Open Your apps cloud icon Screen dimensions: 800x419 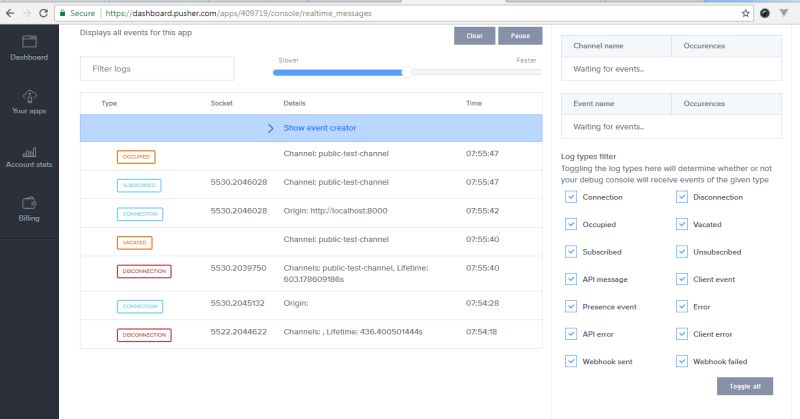(29, 96)
